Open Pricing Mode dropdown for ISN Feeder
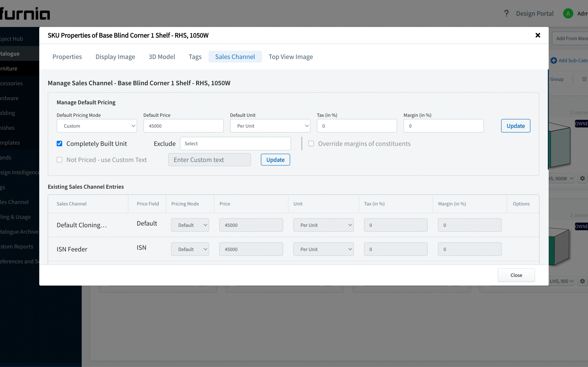 point(190,249)
